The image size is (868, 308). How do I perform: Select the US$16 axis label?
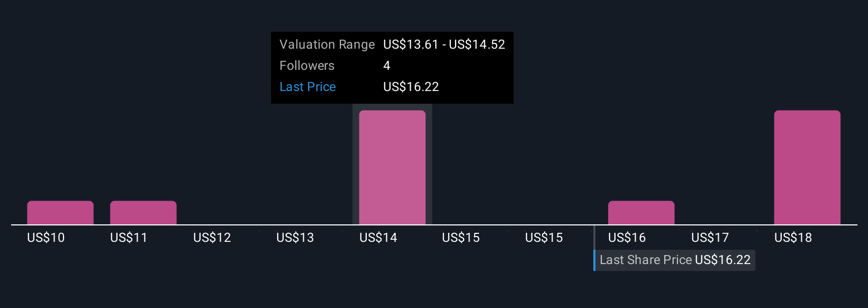point(627,238)
